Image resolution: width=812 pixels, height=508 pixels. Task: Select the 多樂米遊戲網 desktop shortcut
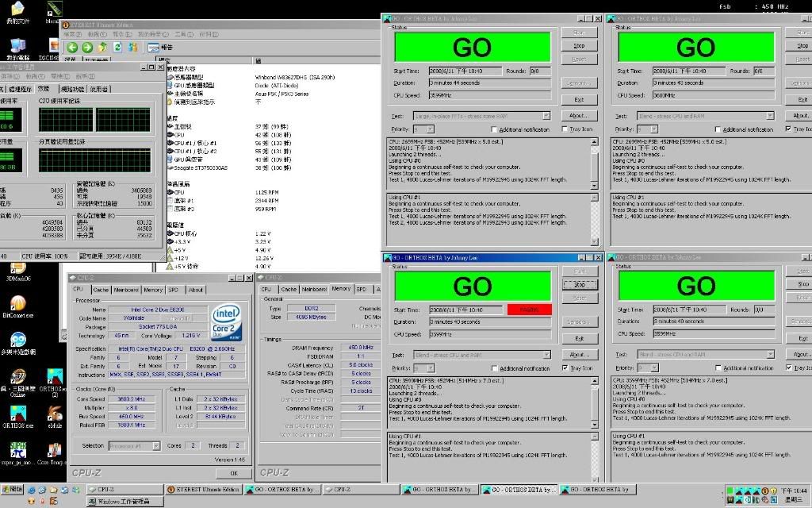[x=18, y=343]
